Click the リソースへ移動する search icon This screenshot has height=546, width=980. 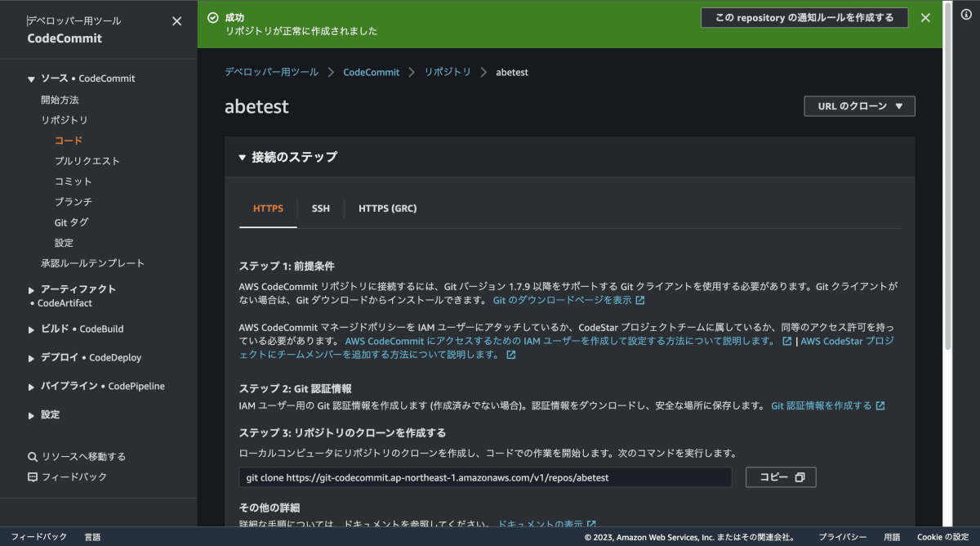(33, 457)
